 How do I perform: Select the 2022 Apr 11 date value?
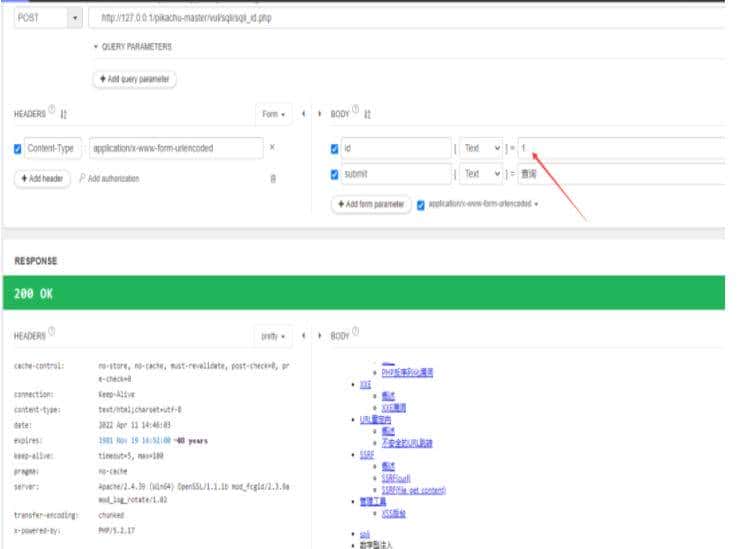(134, 425)
